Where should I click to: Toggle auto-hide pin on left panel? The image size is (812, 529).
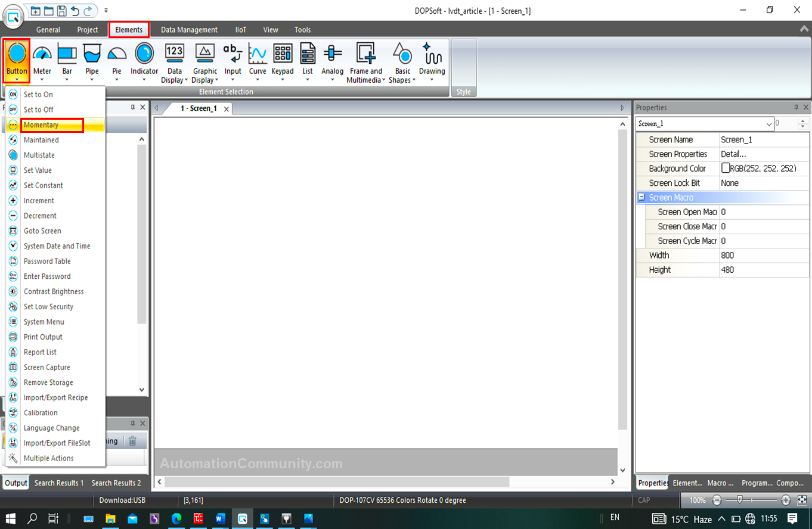[x=132, y=107]
